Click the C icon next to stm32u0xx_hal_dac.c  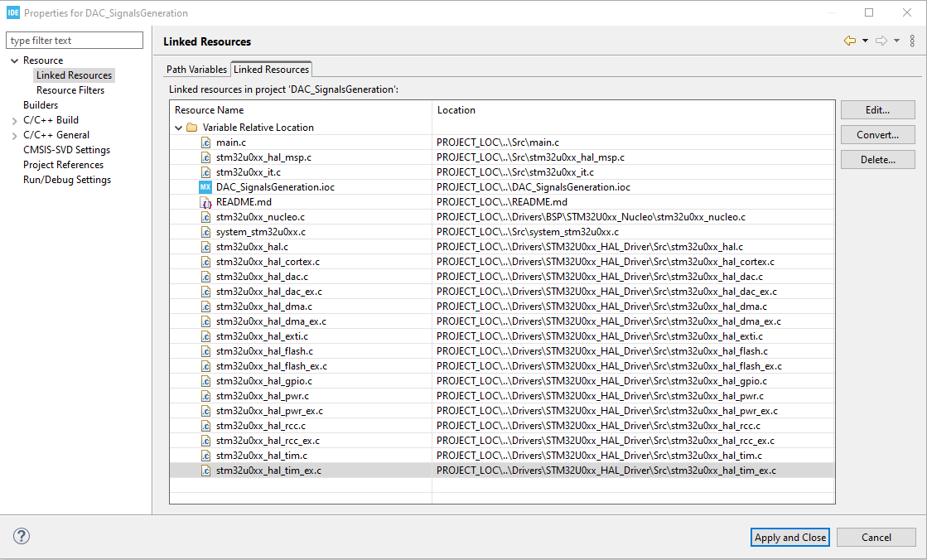[x=205, y=276]
